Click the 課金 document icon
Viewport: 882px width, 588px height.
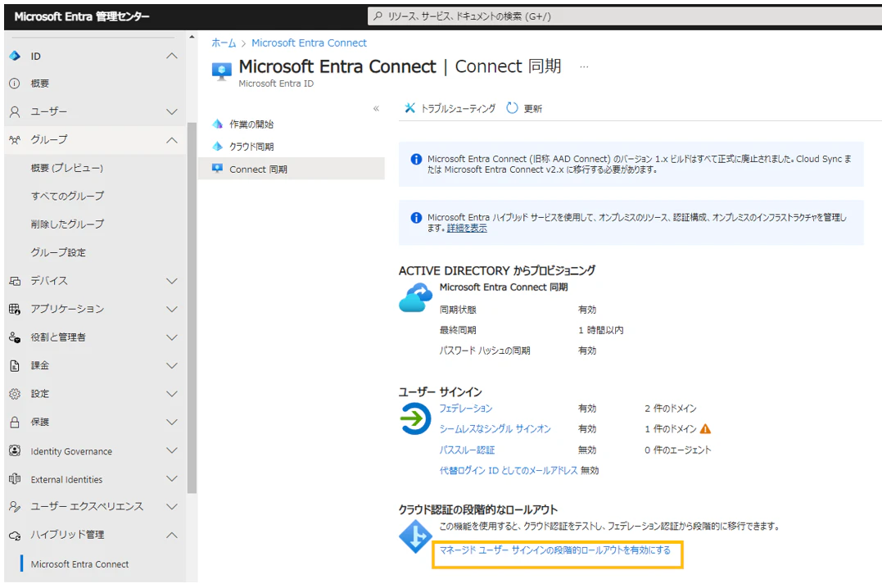[x=15, y=366]
